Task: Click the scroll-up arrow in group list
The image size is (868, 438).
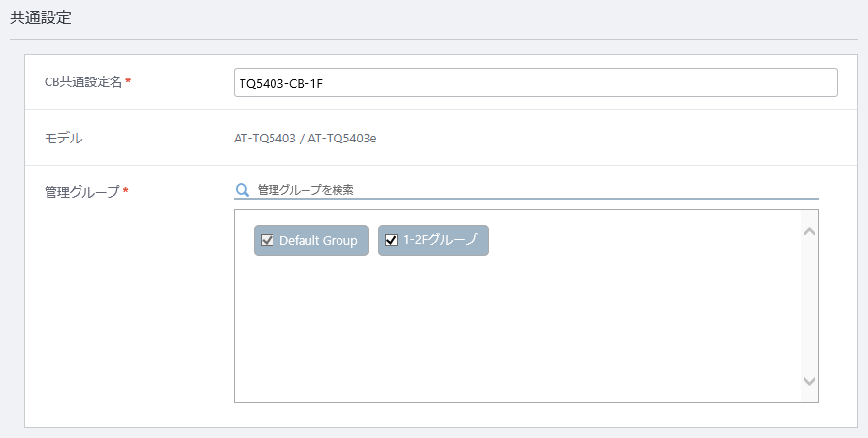Action: point(809,232)
